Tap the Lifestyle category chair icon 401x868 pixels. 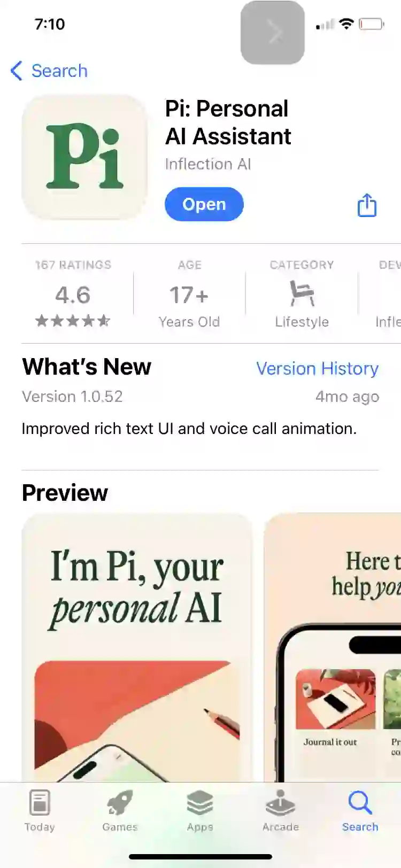click(302, 293)
